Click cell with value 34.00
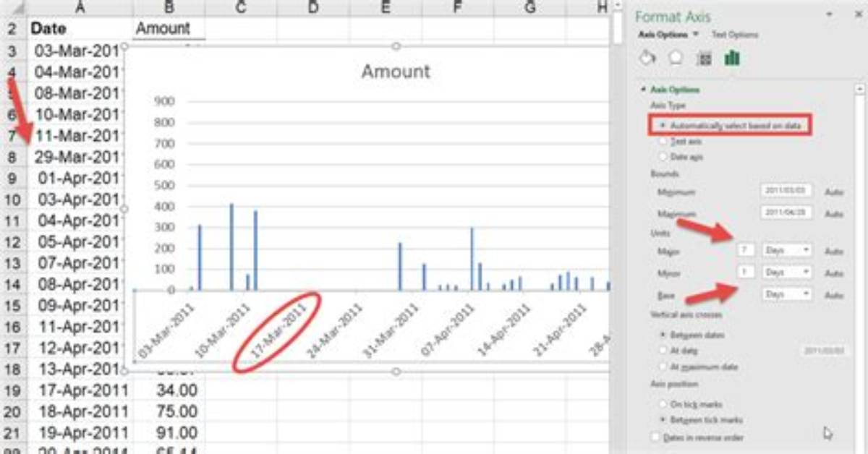Image resolution: width=868 pixels, height=454 pixels. click(x=169, y=391)
